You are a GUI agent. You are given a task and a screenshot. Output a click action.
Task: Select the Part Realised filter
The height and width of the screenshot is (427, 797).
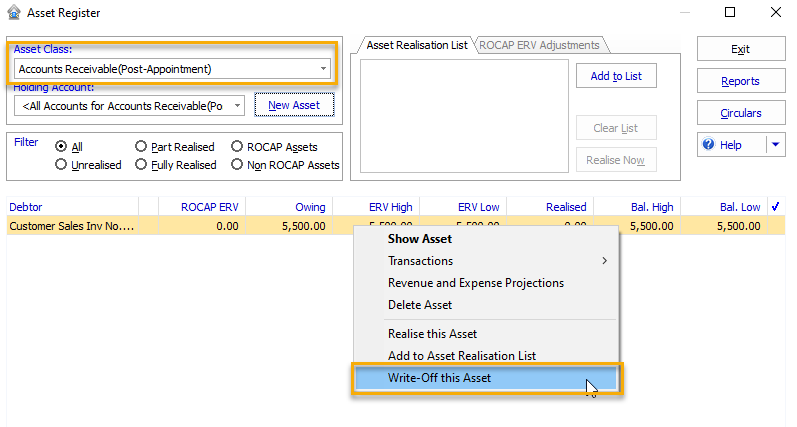[141, 146]
